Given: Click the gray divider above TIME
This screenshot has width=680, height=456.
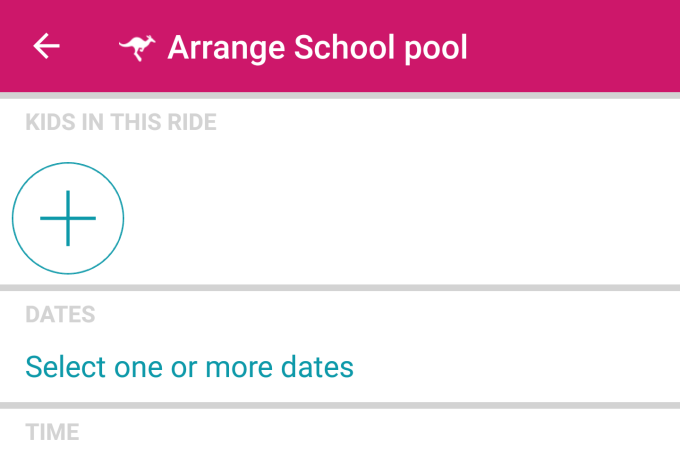Looking at the screenshot, I should tap(340, 405).
